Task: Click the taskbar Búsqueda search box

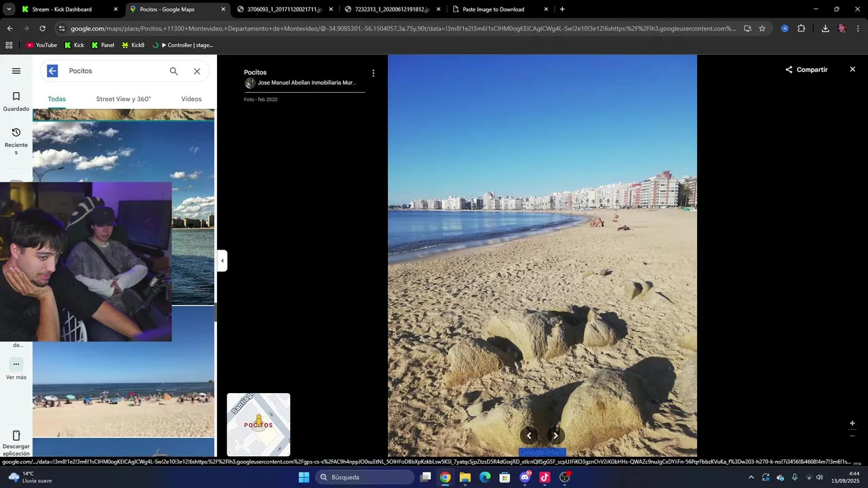Action: [x=365, y=477]
